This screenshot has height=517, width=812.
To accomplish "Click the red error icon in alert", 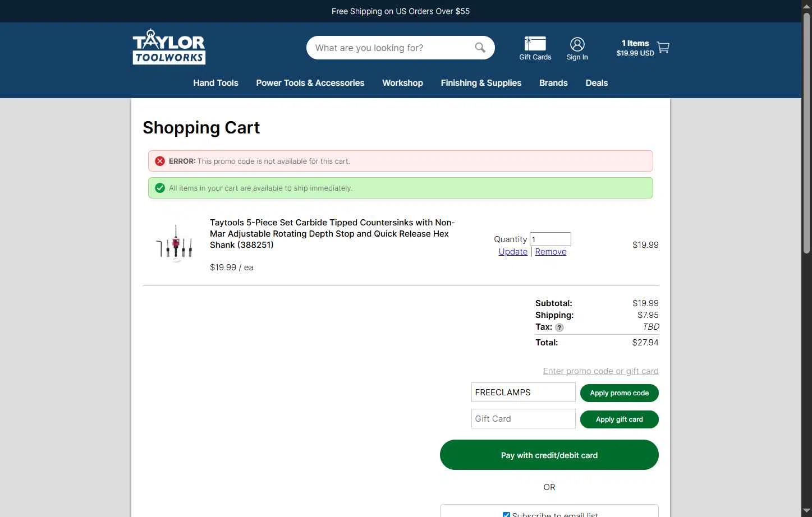I will click(160, 161).
